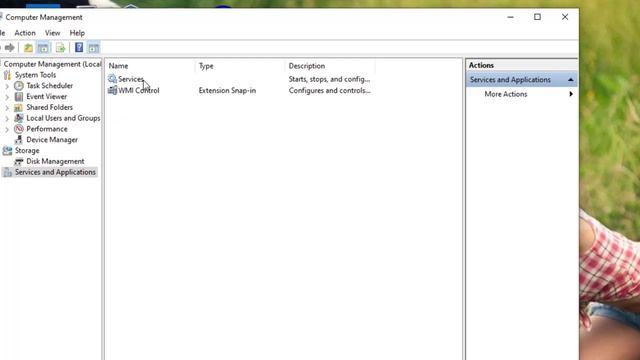Click the Local Users and Groups icon
This screenshot has width=640, height=360.
pyautogui.click(x=19, y=118)
